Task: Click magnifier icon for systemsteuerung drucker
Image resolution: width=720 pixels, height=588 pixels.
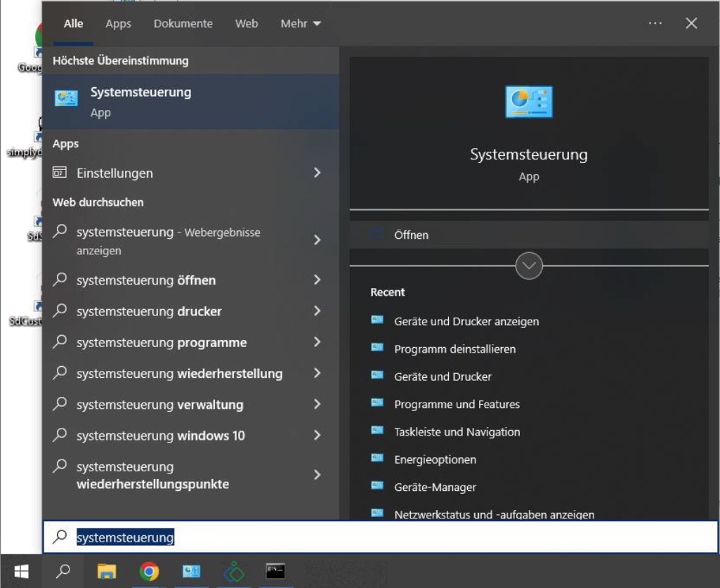Action: click(60, 311)
